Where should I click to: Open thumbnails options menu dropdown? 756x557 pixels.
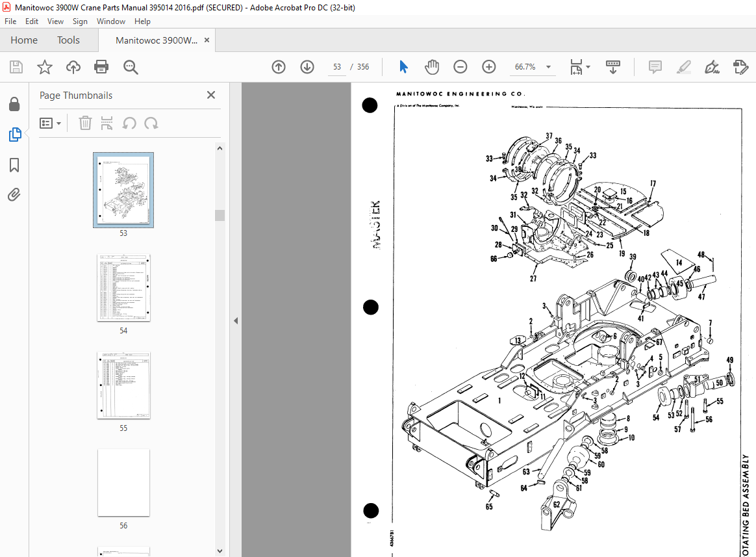(50, 123)
